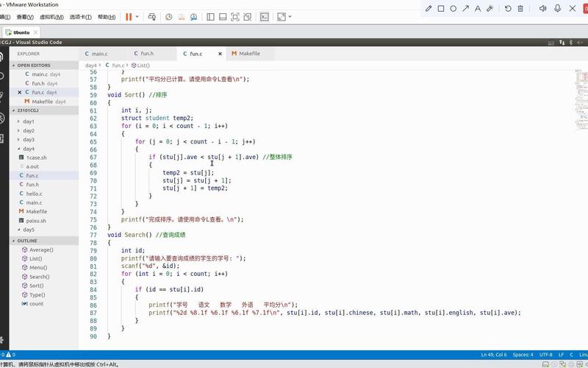Expand the day1 folder
The image size is (588, 368).
28,121
